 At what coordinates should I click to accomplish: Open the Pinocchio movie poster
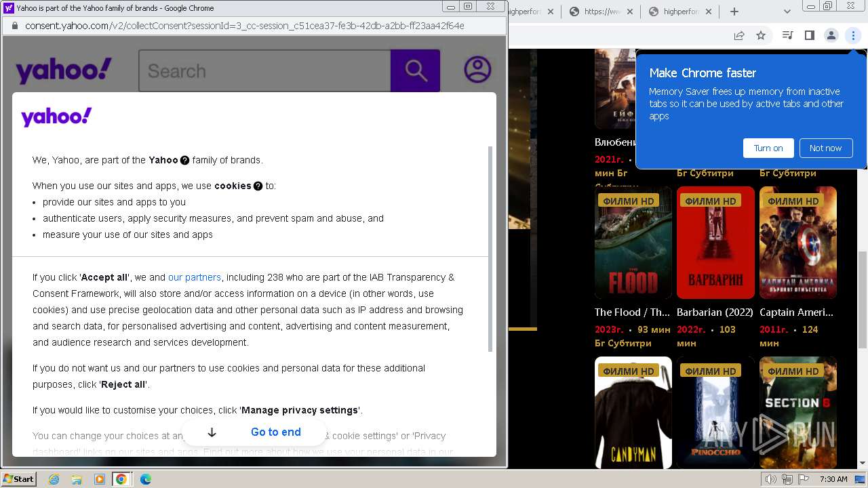coord(715,413)
